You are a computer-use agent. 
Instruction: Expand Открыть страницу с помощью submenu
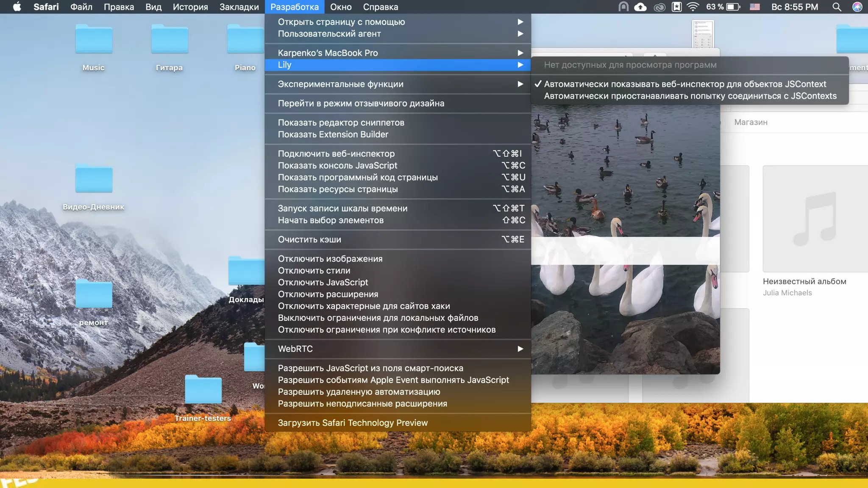(x=398, y=22)
